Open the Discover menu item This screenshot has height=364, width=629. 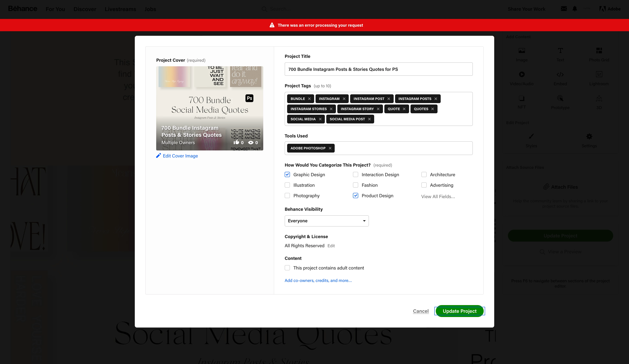(85, 9)
